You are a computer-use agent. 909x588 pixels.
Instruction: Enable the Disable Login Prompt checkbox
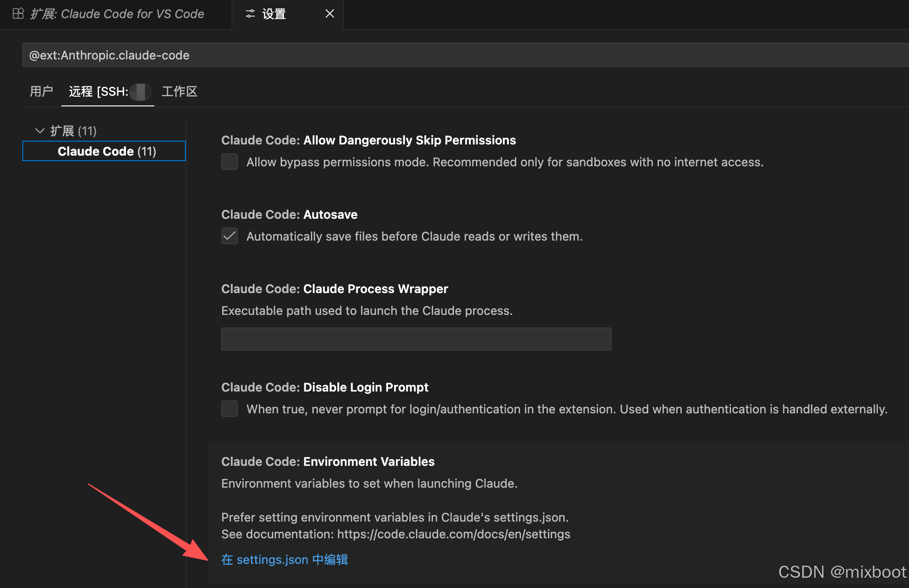click(230, 409)
